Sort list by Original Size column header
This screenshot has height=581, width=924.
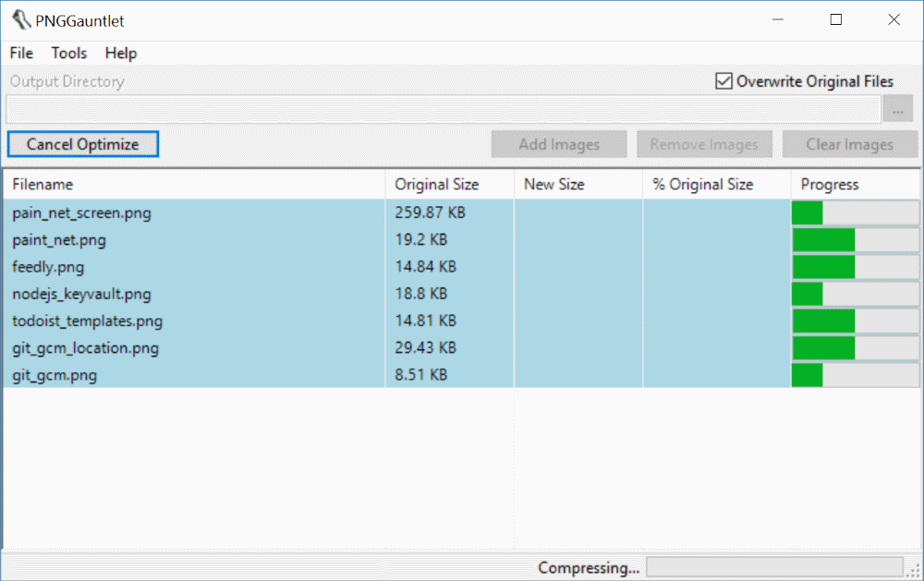(x=450, y=185)
